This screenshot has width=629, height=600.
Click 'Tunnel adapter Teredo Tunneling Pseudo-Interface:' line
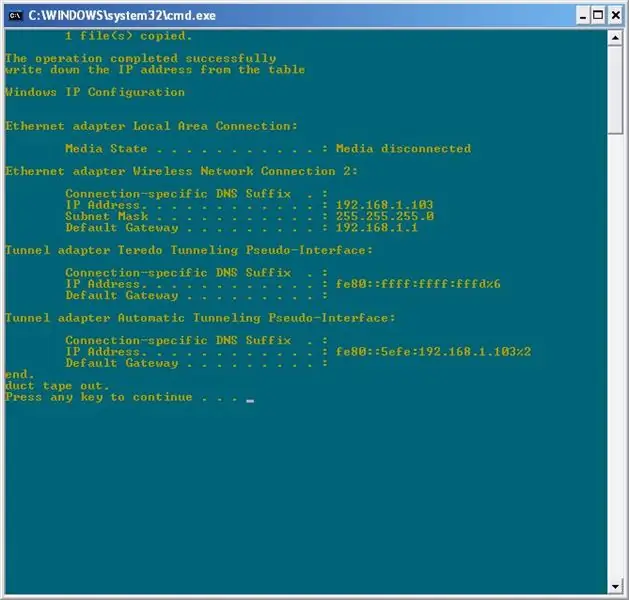(x=189, y=250)
